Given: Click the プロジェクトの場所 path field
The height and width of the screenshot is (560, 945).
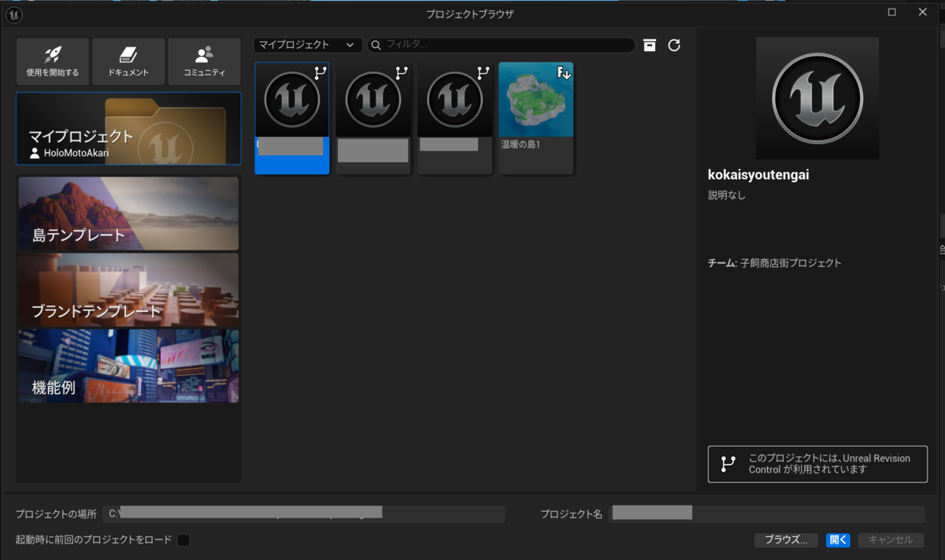Looking at the screenshot, I should click(x=303, y=514).
